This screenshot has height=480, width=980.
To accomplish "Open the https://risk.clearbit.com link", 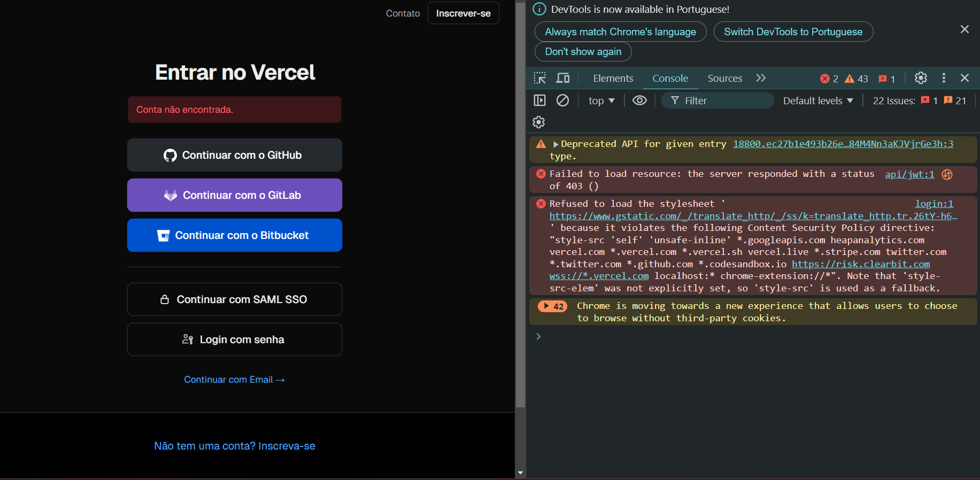I will [x=861, y=264].
